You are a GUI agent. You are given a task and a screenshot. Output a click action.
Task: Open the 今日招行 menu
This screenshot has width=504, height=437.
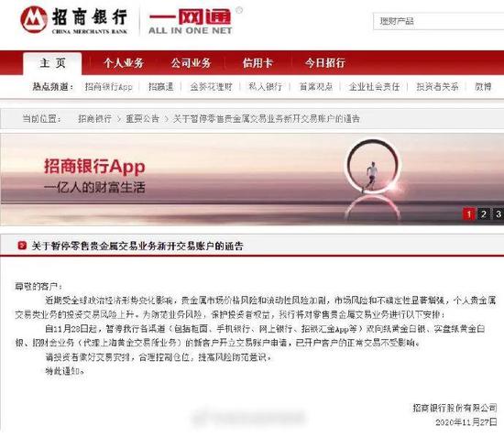[325, 63]
